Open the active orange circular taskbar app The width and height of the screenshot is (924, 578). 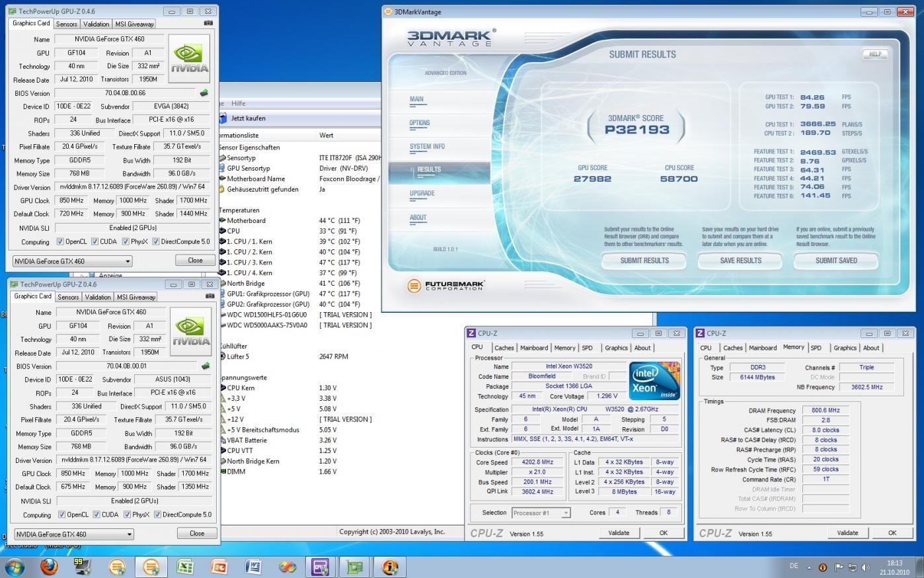click(151, 567)
